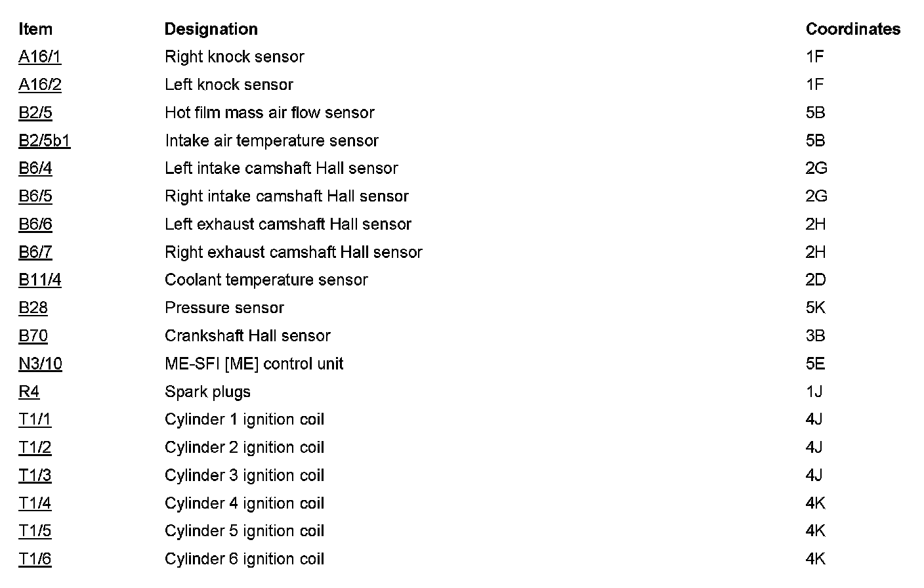Image resolution: width=924 pixels, height=588 pixels.
Task: Click the A16/2 item link
Action: pos(39,85)
